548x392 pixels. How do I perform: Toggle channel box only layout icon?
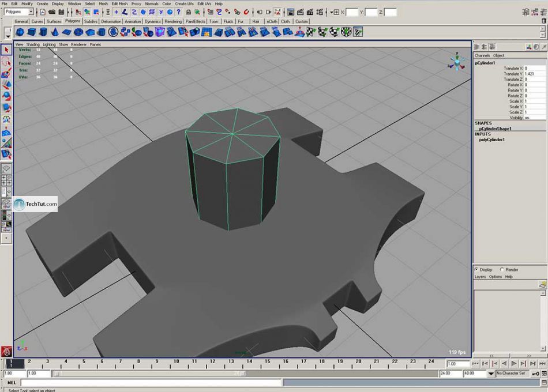(476, 47)
